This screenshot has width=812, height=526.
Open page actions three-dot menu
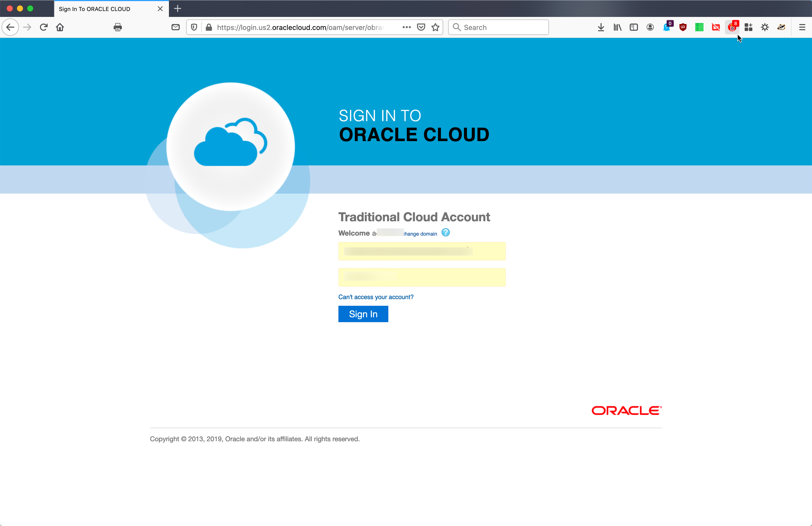[407, 27]
